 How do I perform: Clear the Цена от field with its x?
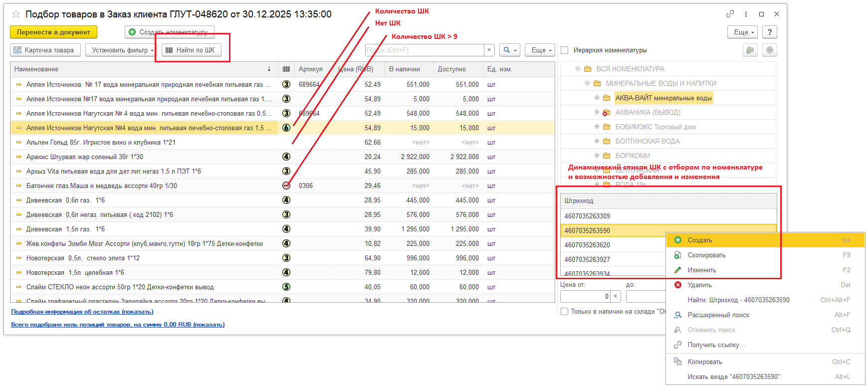pos(616,296)
